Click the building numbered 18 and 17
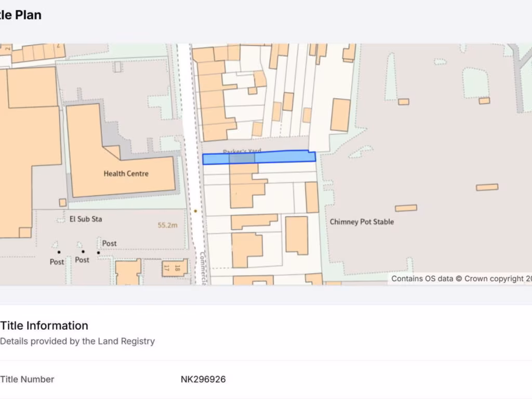This screenshot has width=532, height=399. (174, 268)
